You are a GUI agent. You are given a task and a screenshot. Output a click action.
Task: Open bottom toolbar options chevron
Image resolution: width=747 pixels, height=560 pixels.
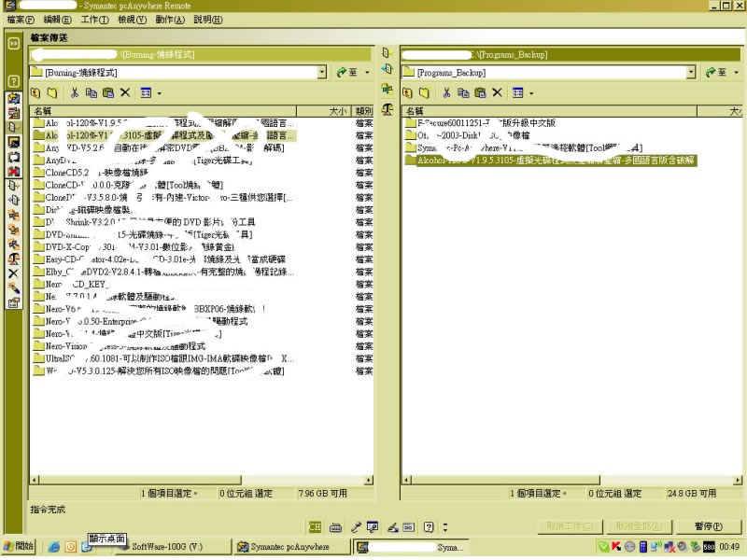(x=445, y=527)
